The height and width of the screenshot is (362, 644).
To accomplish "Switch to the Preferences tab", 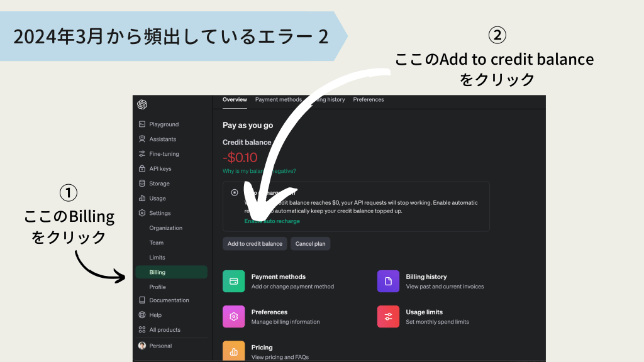I will pyautogui.click(x=368, y=100).
